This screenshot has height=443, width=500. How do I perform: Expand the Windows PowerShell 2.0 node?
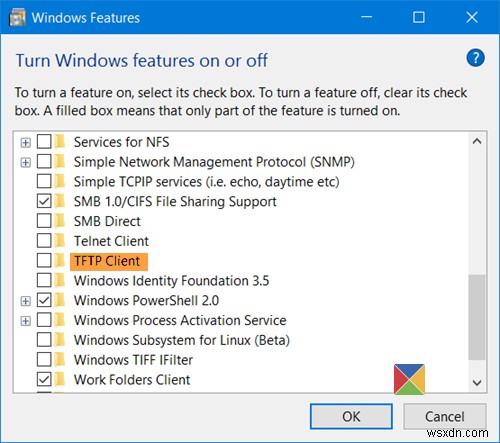[25, 301]
